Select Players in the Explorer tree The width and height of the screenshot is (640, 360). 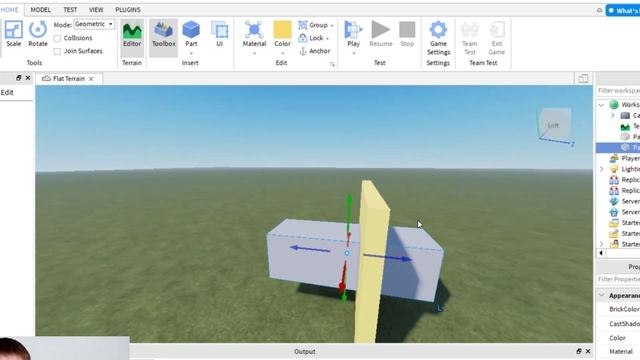624,158
